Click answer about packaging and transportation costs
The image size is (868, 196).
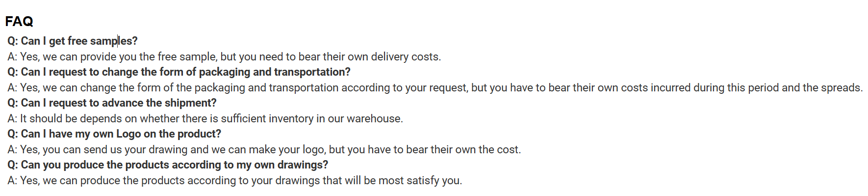point(435,87)
